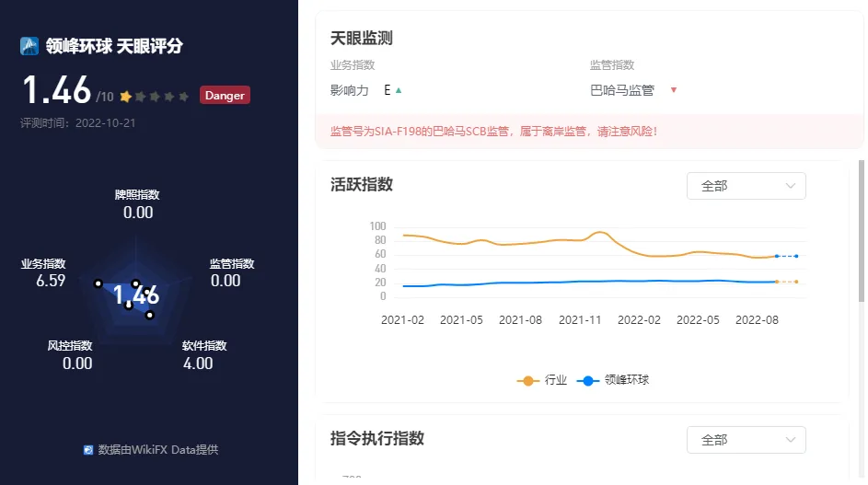Click the 业务指数 6.59 value
The width and height of the screenshot is (868, 485).
(x=51, y=281)
